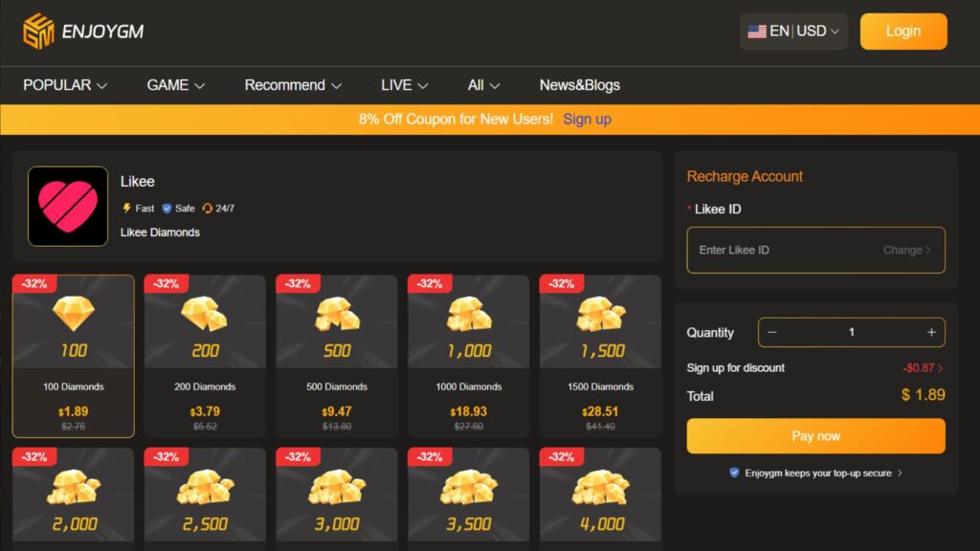Select the 1000 Diamonds package thumbnail
The width and height of the screenshot is (980, 551).
468,354
